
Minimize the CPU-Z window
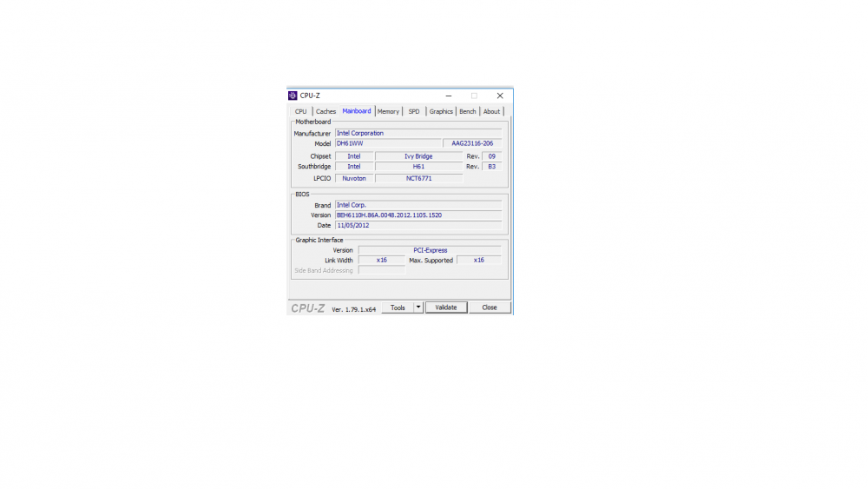coord(449,96)
